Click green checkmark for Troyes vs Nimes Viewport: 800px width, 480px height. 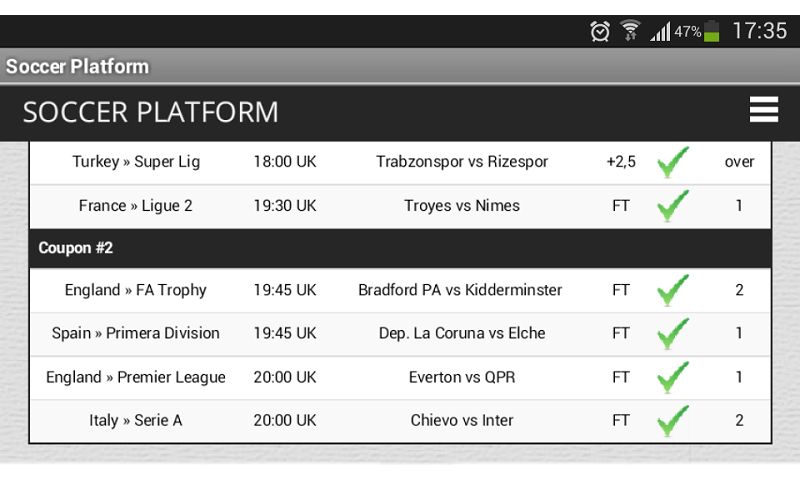(x=673, y=206)
